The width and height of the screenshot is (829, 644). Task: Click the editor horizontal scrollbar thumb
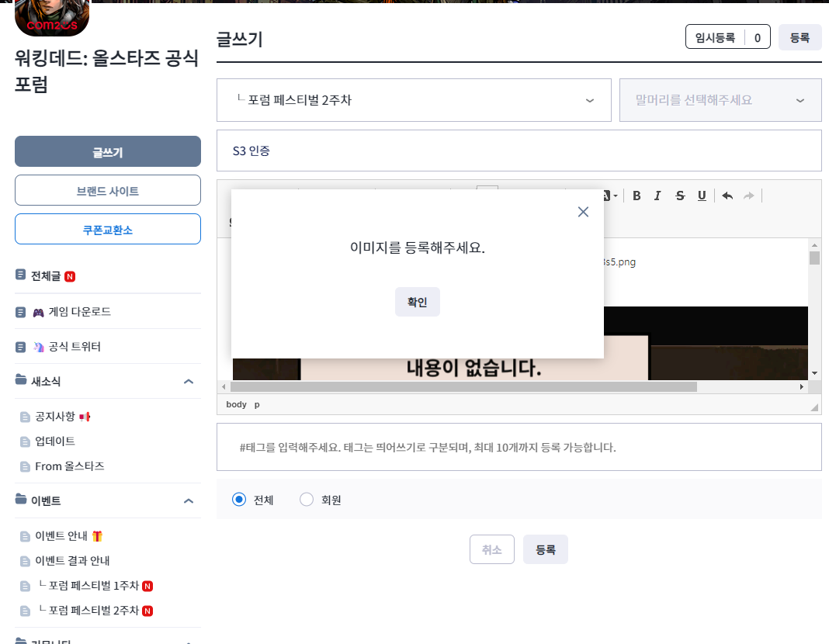pyautogui.click(x=463, y=386)
